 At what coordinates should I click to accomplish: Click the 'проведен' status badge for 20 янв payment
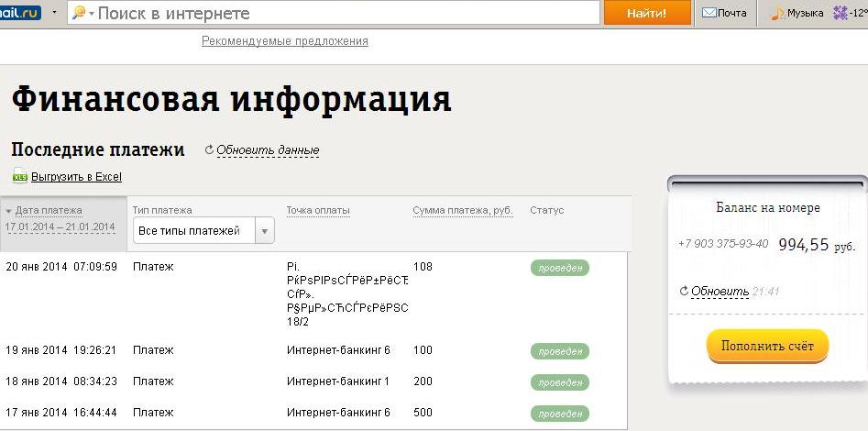coord(559,268)
